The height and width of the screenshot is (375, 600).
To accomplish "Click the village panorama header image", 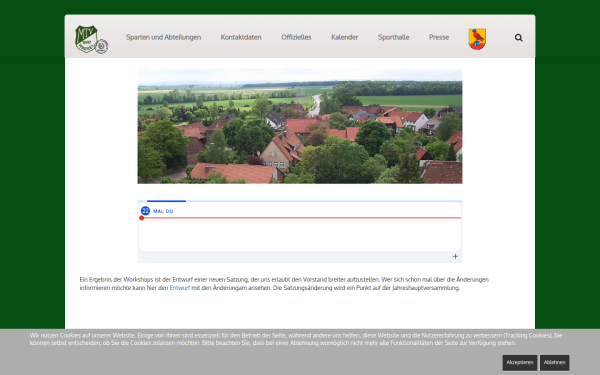I will click(300, 126).
